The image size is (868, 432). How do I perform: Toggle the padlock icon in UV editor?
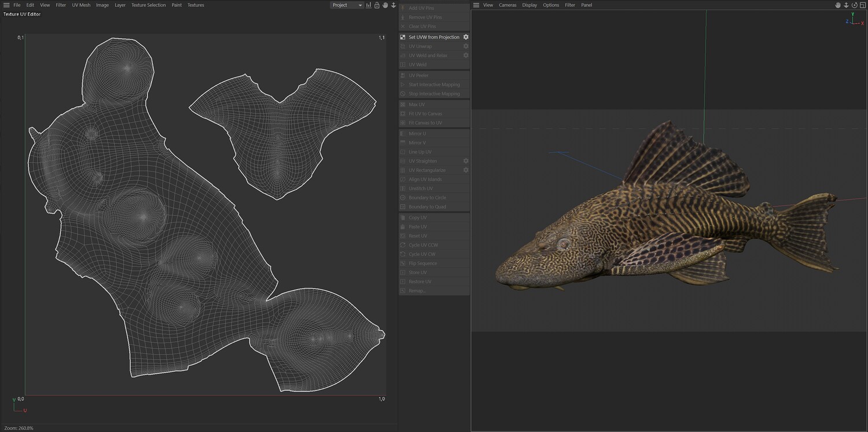pos(377,5)
